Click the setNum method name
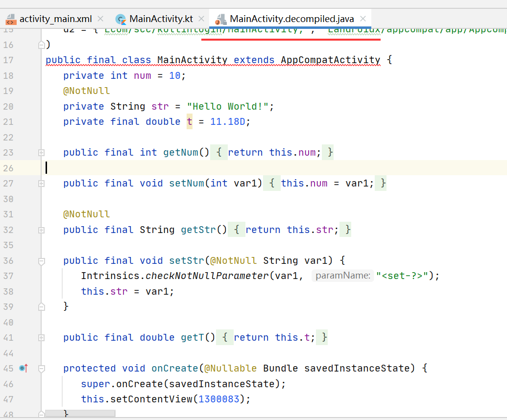507x420 pixels. coord(187,183)
